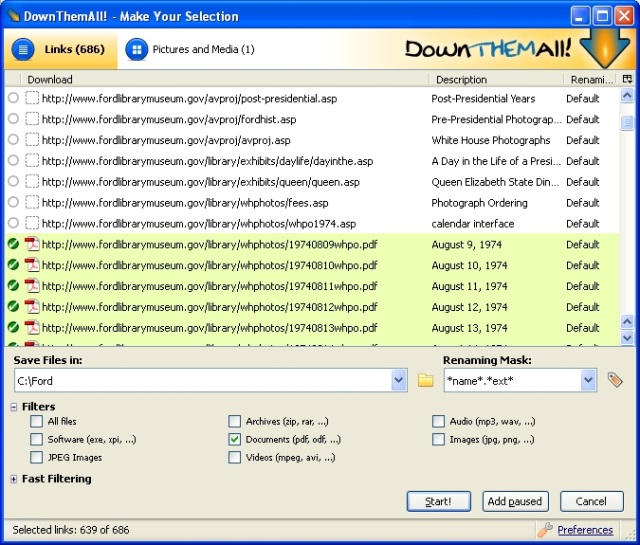This screenshot has width=640, height=545.
Task: Uncheck green tick for August 12, 1974
Action: click(13, 307)
